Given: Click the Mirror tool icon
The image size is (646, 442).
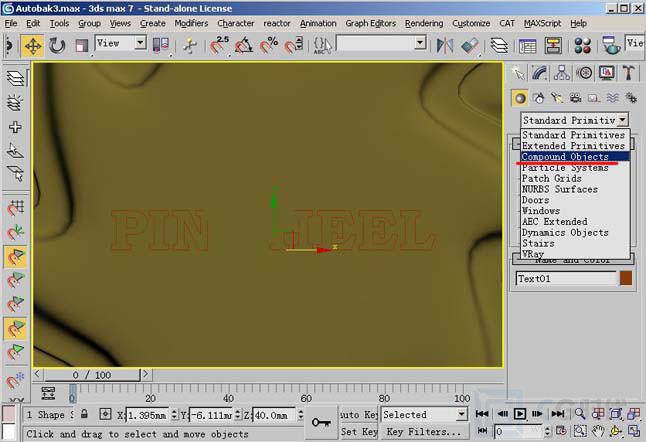Looking at the screenshot, I should tap(445, 45).
